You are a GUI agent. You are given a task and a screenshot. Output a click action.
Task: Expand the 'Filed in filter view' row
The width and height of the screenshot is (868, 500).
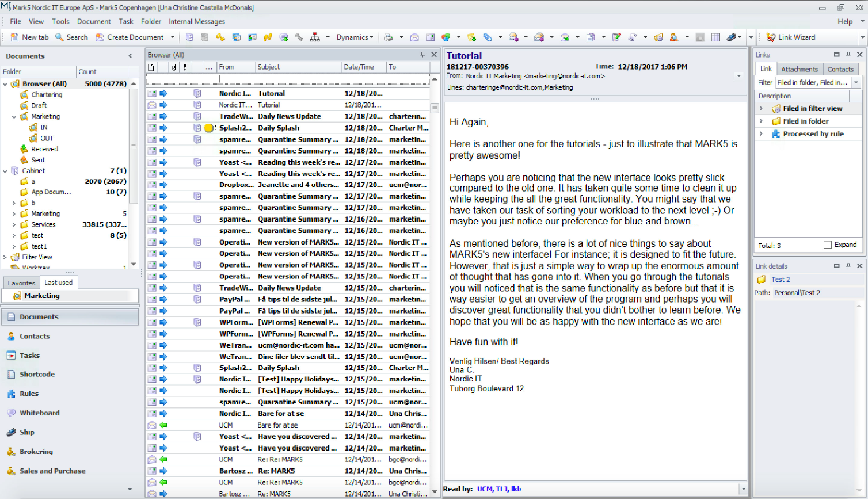pos(761,109)
